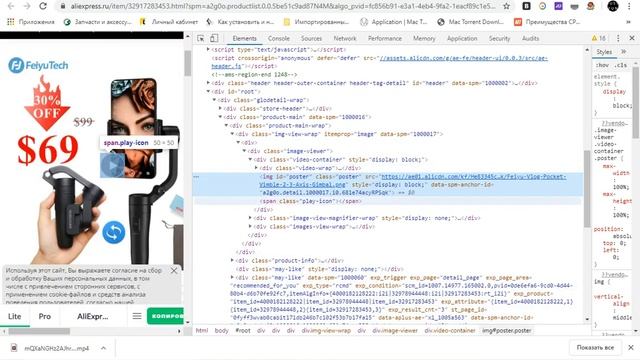Open the Chrome three-dot menu

(x=629, y=6)
